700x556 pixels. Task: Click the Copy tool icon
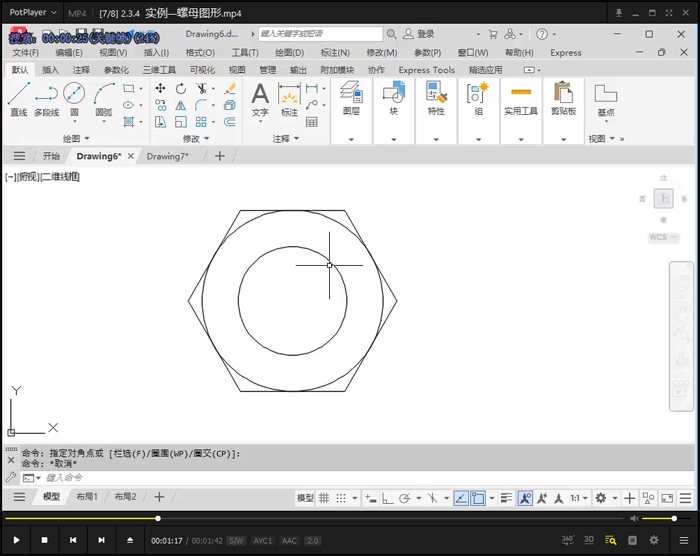(x=160, y=105)
